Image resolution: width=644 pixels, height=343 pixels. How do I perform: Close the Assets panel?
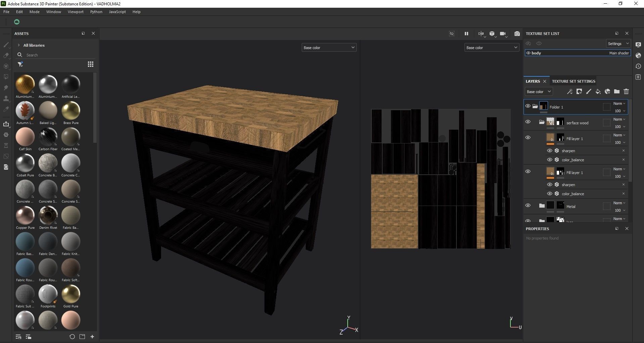pyautogui.click(x=93, y=33)
